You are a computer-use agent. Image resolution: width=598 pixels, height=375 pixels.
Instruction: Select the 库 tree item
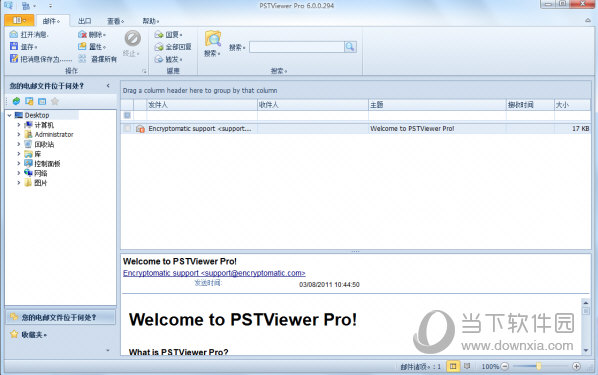38,154
